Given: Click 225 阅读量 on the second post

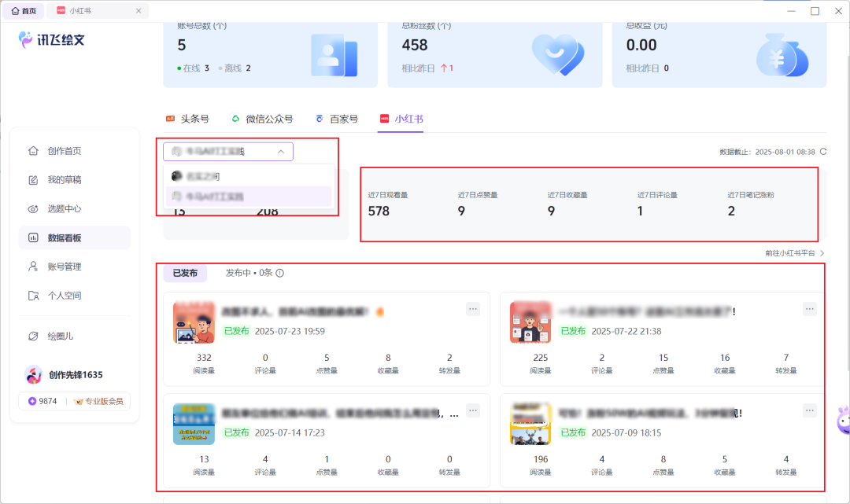Looking at the screenshot, I should tap(541, 362).
